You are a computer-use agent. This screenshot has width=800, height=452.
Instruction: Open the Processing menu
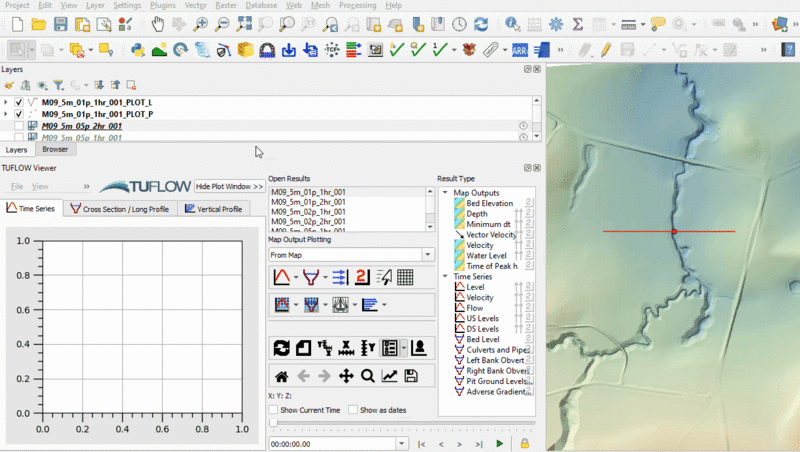coord(357,5)
